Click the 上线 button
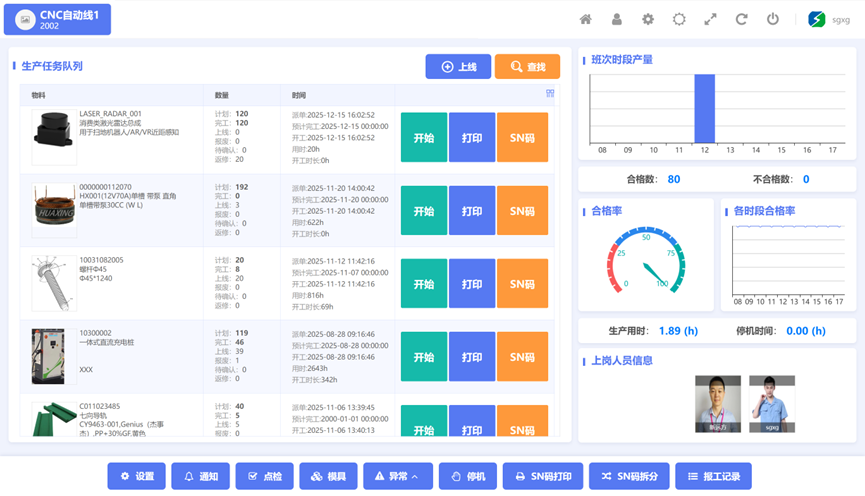 [457, 67]
